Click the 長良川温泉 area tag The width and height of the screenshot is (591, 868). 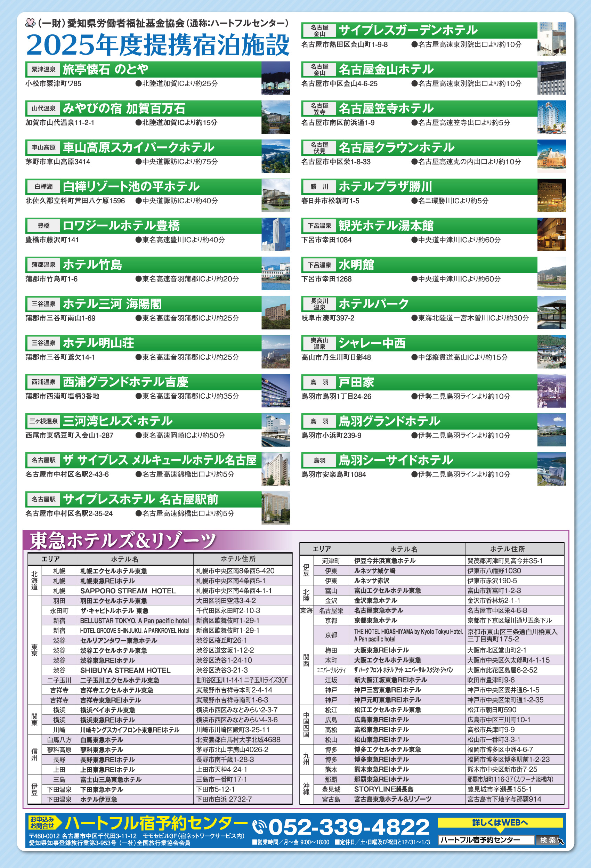(x=319, y=304)
